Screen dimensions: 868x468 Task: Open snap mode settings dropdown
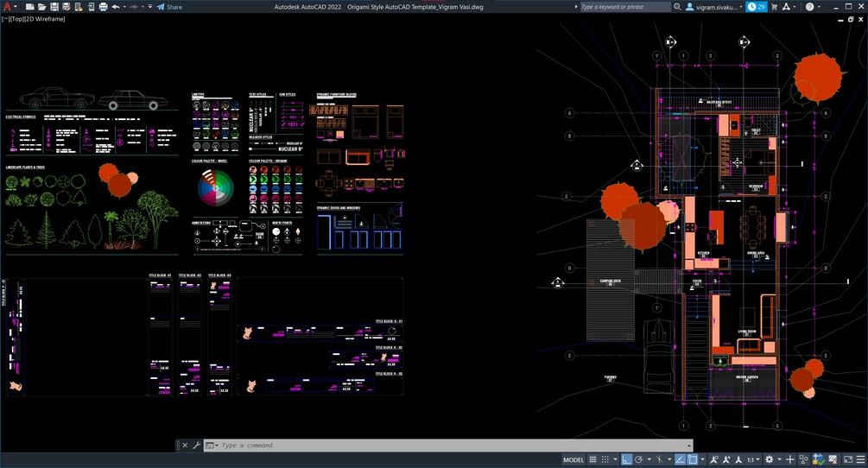[x=615, y=459]
